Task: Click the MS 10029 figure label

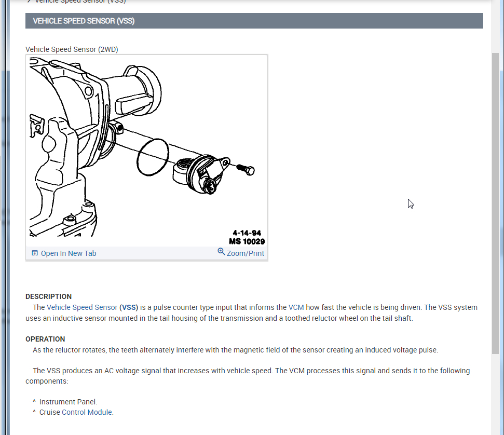Action: 247,241
